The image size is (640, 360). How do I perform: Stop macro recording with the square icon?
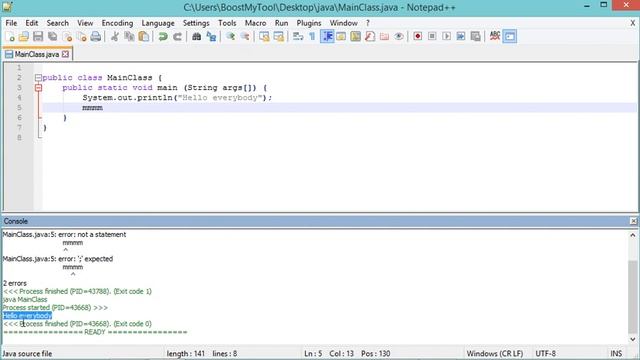432,37
